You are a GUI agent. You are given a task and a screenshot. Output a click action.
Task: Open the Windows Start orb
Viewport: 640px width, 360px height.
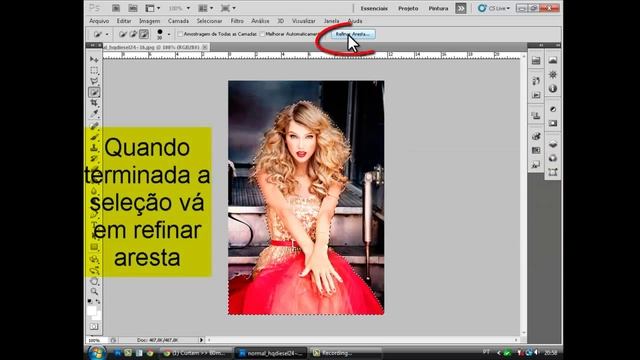tap(97, 353)
